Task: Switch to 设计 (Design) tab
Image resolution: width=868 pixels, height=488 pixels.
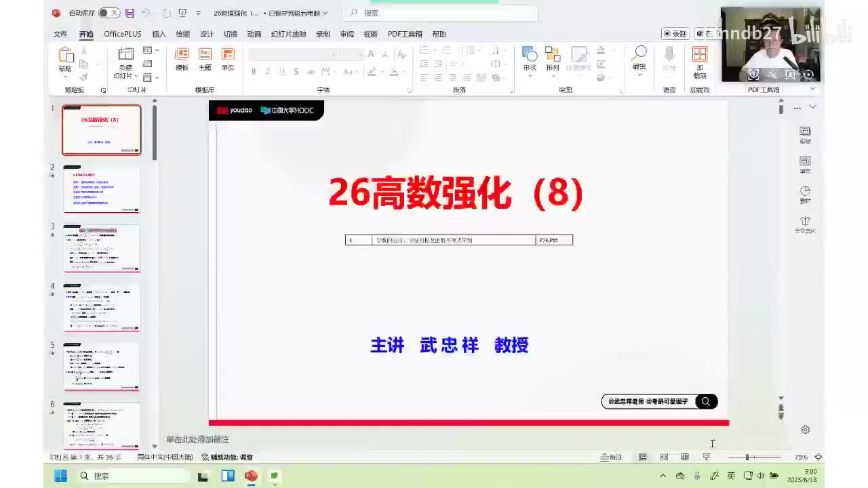Action: pos(207,34)
